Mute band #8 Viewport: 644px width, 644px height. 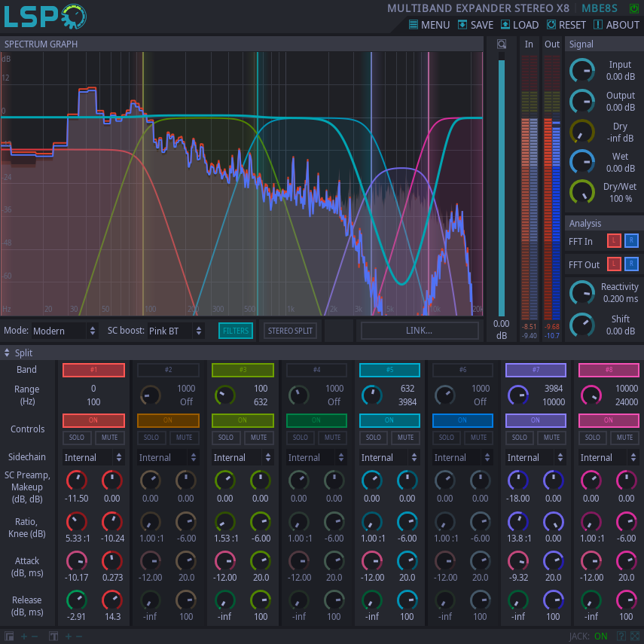click(624, 438)
